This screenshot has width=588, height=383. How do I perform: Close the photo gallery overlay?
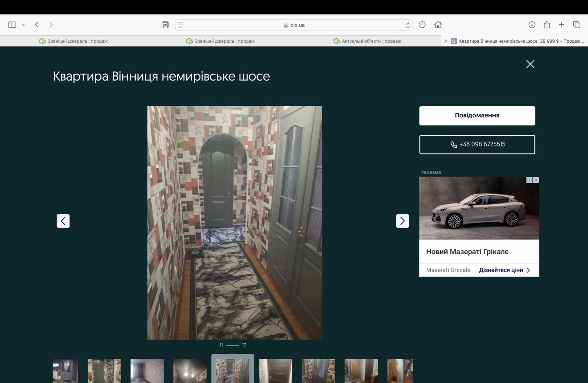tap(530, 64)
